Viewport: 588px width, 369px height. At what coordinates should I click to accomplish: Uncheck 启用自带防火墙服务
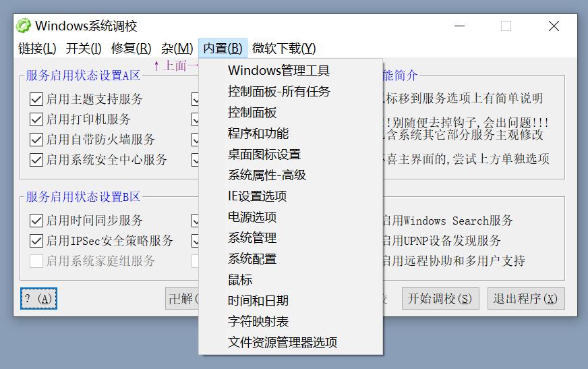pos(36,140)
